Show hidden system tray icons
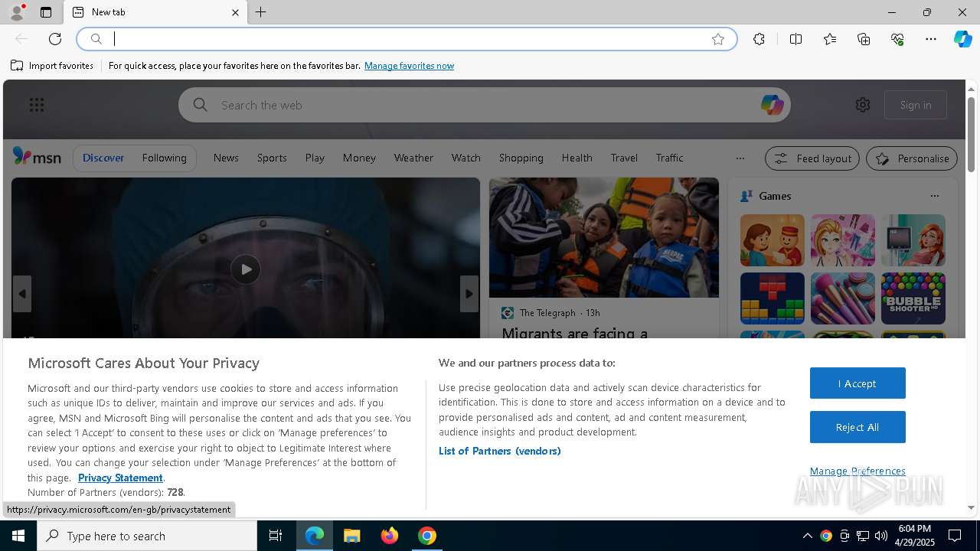This screenshot has width=980, height=551. click(807, 536)
